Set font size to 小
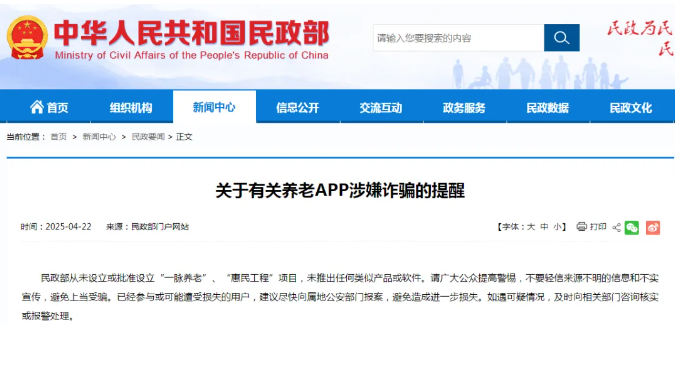 coord(557,227)
